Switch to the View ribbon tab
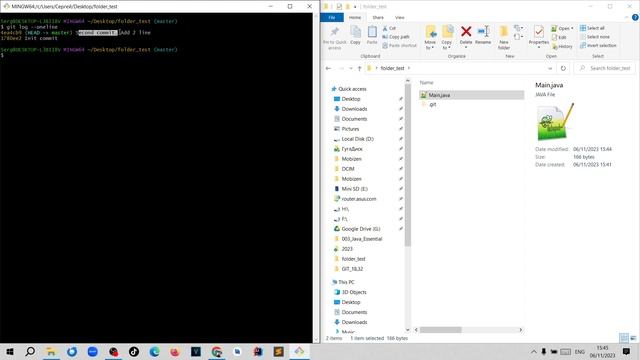 tap(400, 18)
